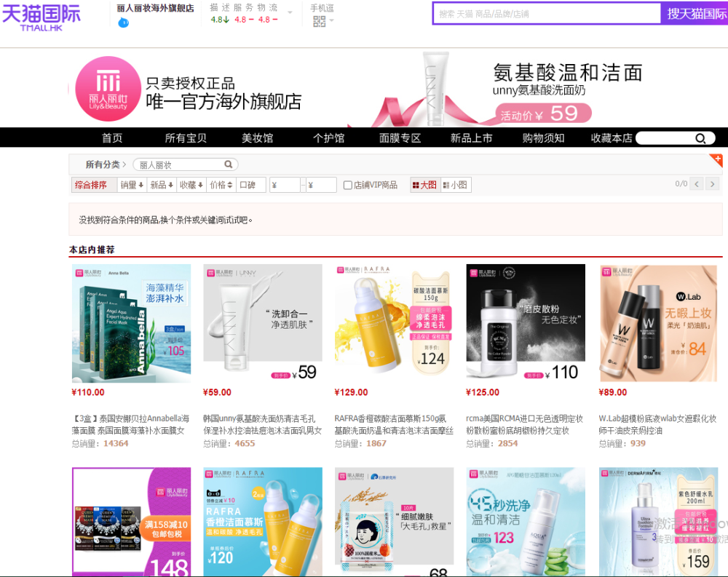Viewport: 728px width, 577px height.
Task: Click the 本店内推荐 heading
Action: pos(92,250)
